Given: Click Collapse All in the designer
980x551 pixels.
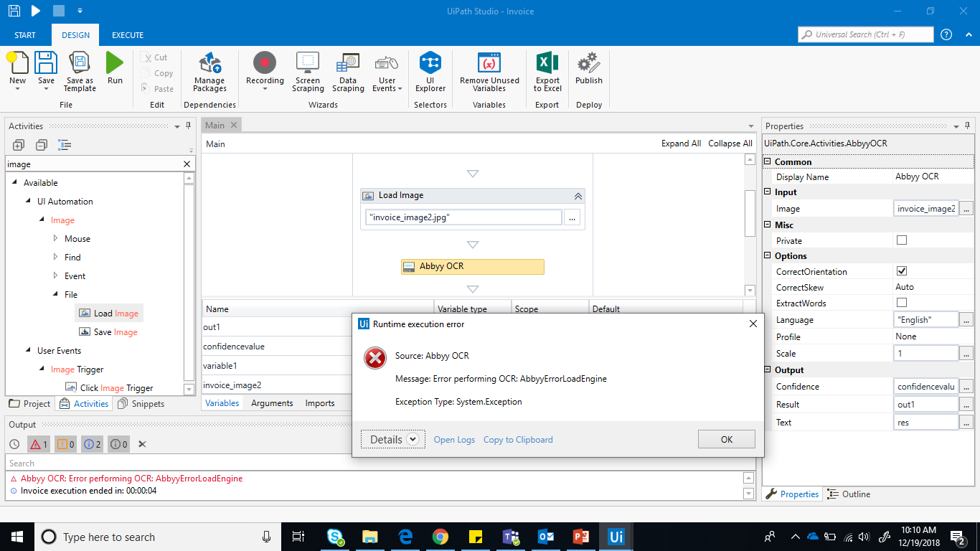Looking at the screenshot, I should point(730,143).
